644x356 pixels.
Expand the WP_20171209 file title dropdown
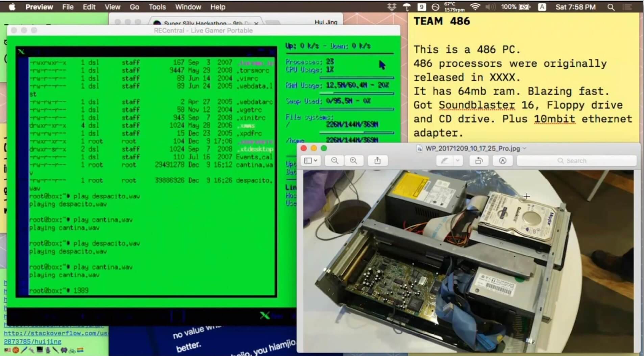click(525, 148)
